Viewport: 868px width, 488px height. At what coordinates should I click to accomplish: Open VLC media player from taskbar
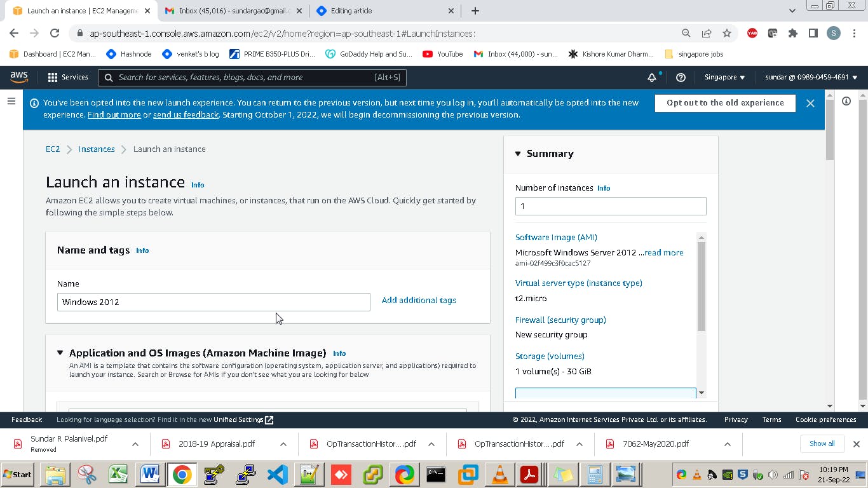(500, 475)
